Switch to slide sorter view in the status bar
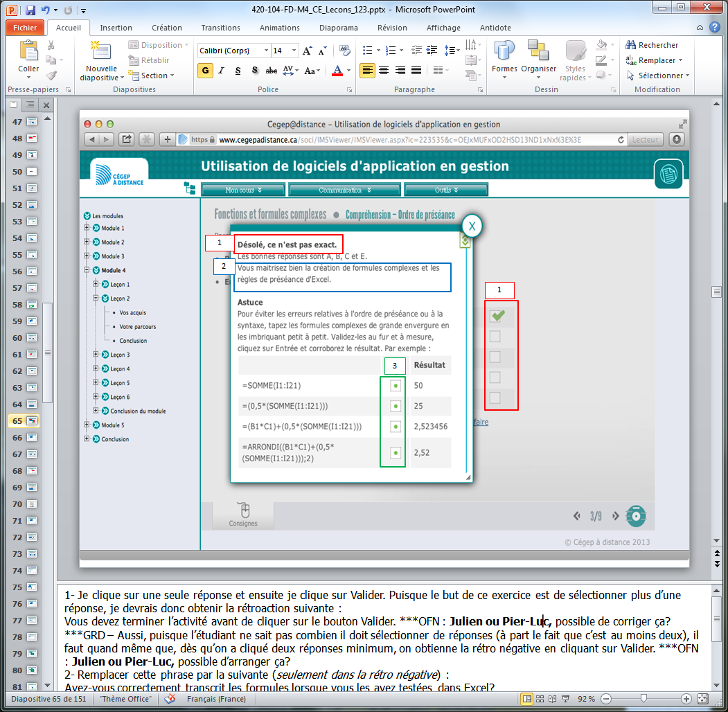This screenshot has width=728, height=712. pos(540,699)
